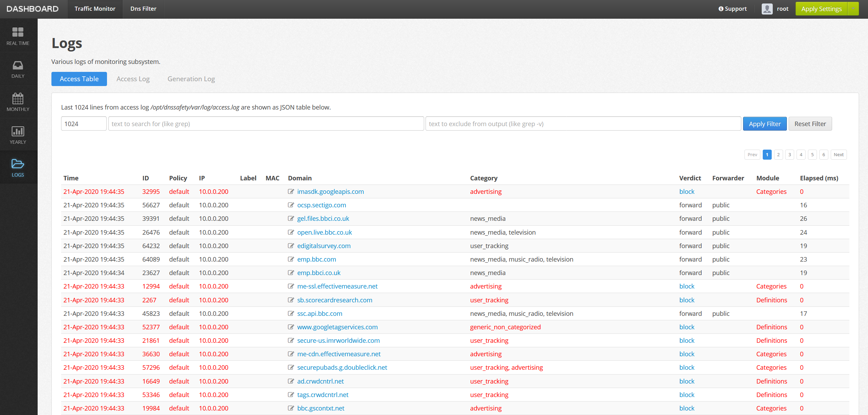Click ID value 56627
This screenshot has height=415, width=868.
click(151, 205)
